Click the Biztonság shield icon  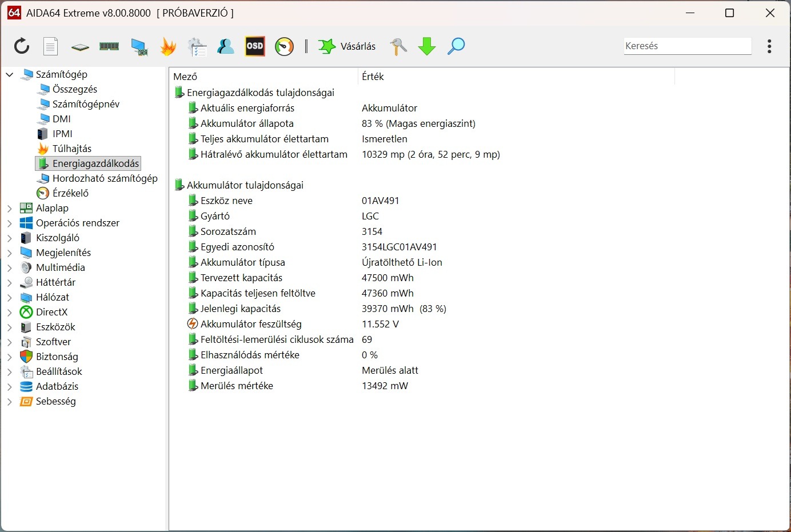click(26, 357)
